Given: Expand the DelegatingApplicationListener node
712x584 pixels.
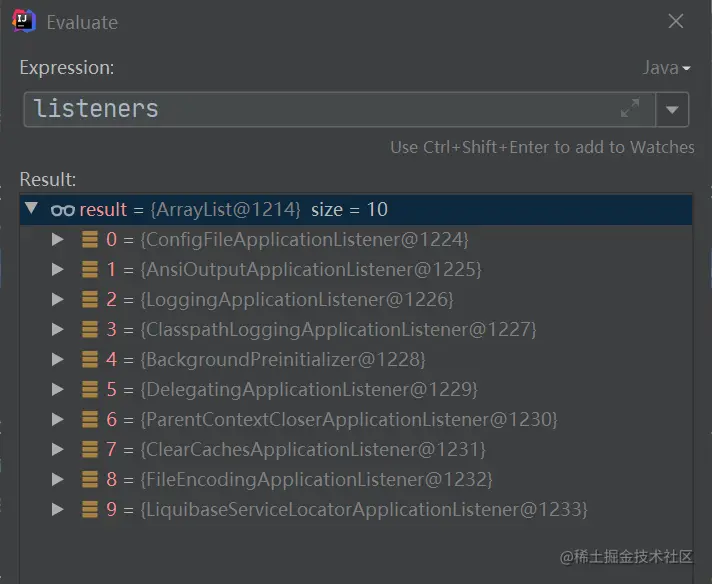Looking at the screenshot, I should pos(58,389).
